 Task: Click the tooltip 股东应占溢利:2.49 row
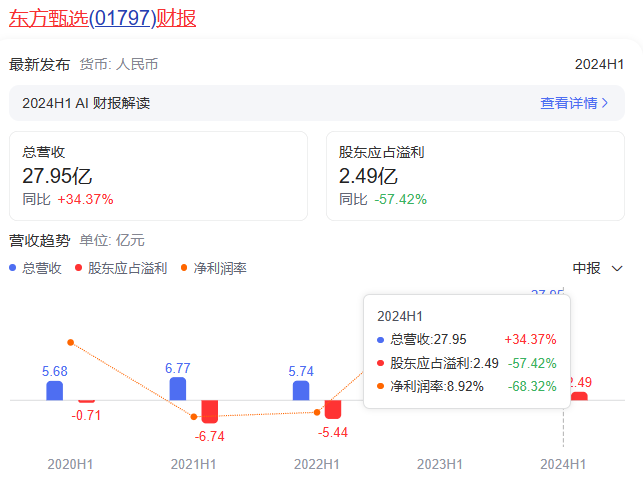click(467, 363)
